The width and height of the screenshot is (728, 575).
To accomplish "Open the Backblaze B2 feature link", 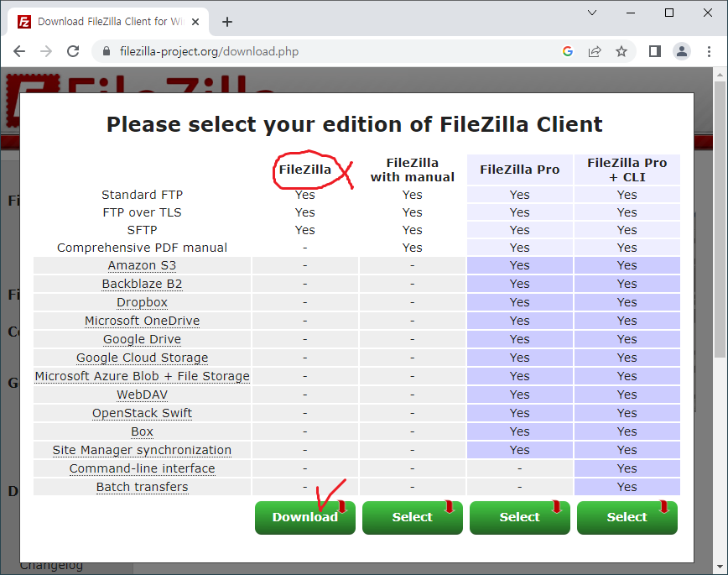I will 142,284.
